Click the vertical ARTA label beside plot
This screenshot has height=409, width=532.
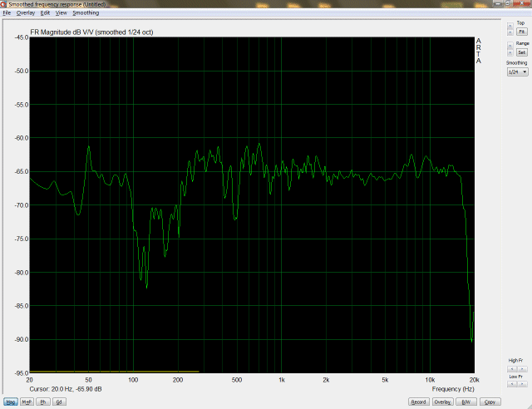[479, 51]
